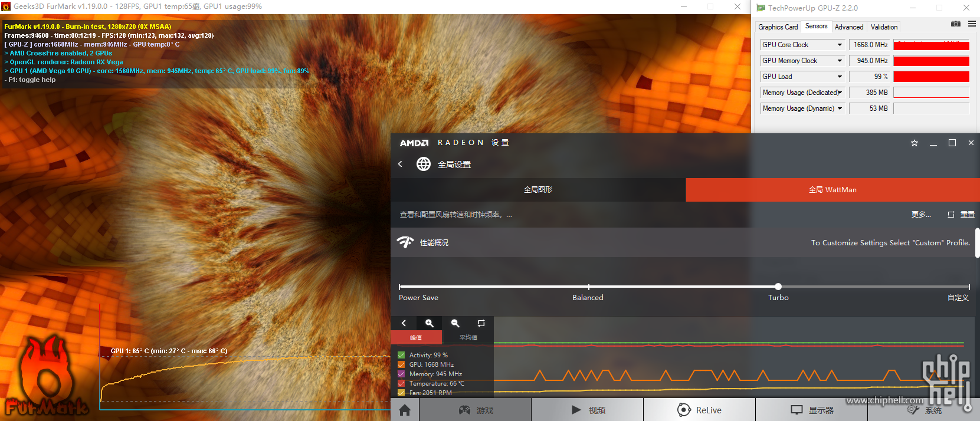Click the zoom in magnifier on the WattMan graph
Screen dimensions: 980x421
point(430,323)
